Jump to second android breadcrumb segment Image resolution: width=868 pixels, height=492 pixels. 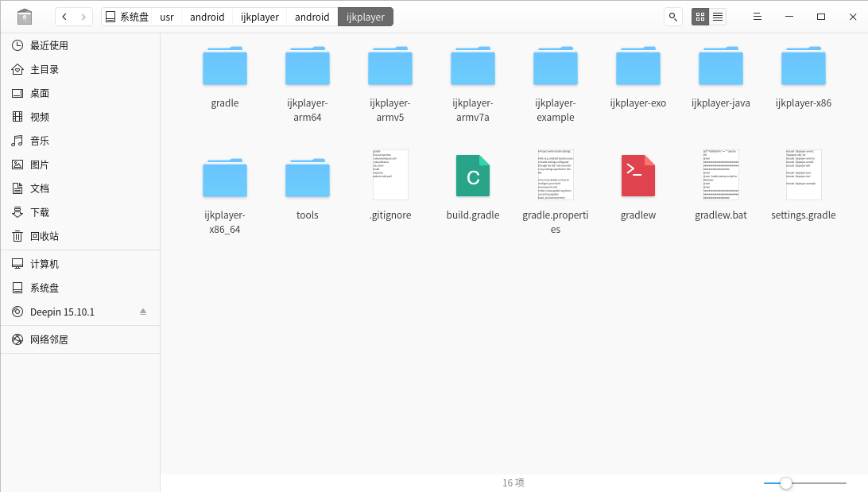(312, 17)
